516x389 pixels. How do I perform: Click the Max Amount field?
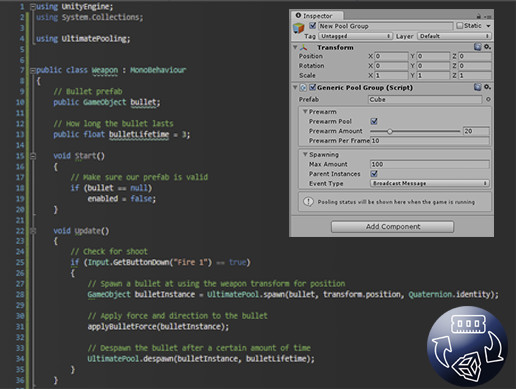(x=429, y=164)
